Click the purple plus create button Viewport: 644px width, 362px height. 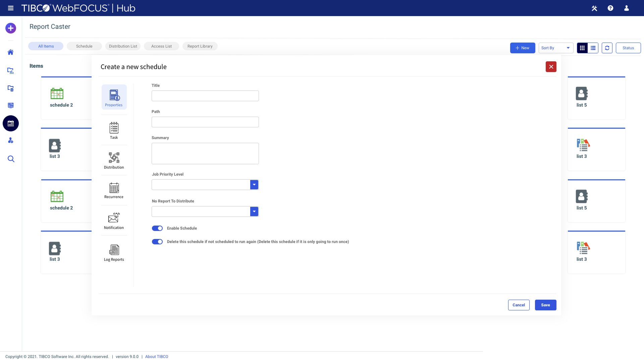[11, 28]
